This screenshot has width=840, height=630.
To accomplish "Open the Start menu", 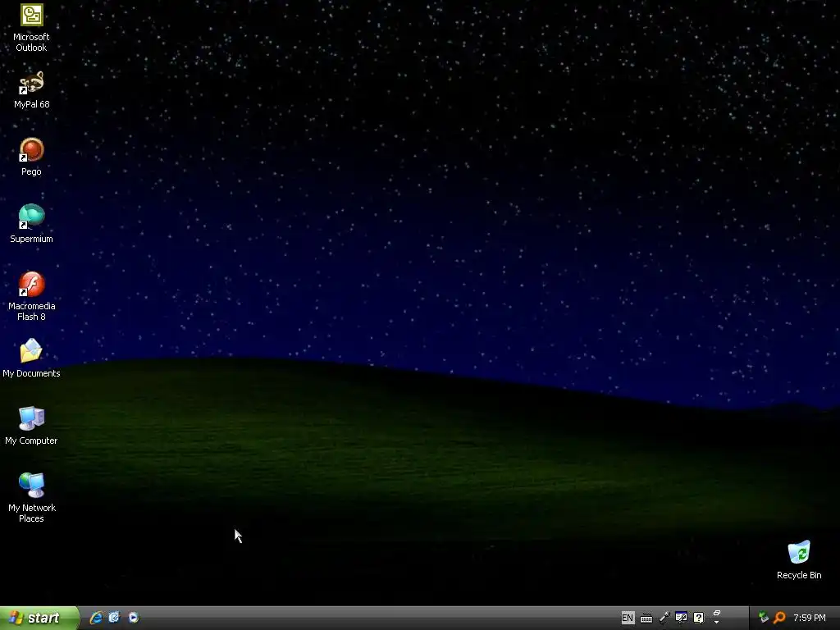I will point(39,618).
